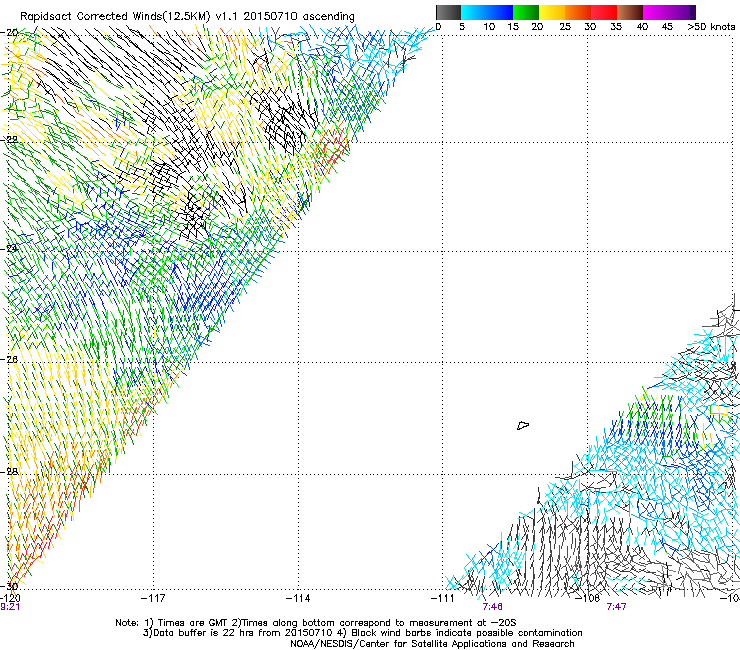Click the small island outline on map
This screenshot has width=740, height=650.
click(x=523, y=426)
